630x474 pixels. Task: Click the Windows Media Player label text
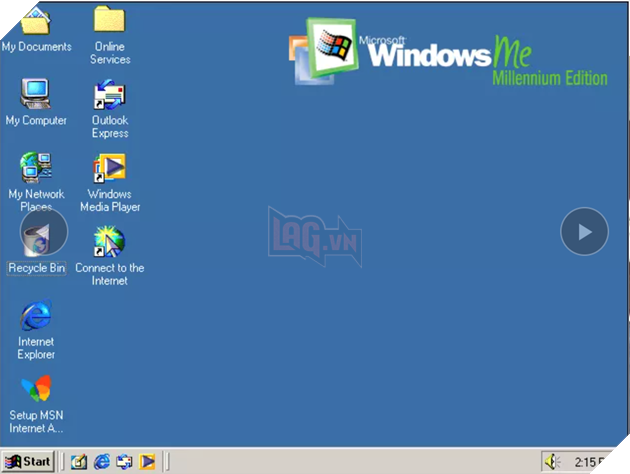[110, 200]
